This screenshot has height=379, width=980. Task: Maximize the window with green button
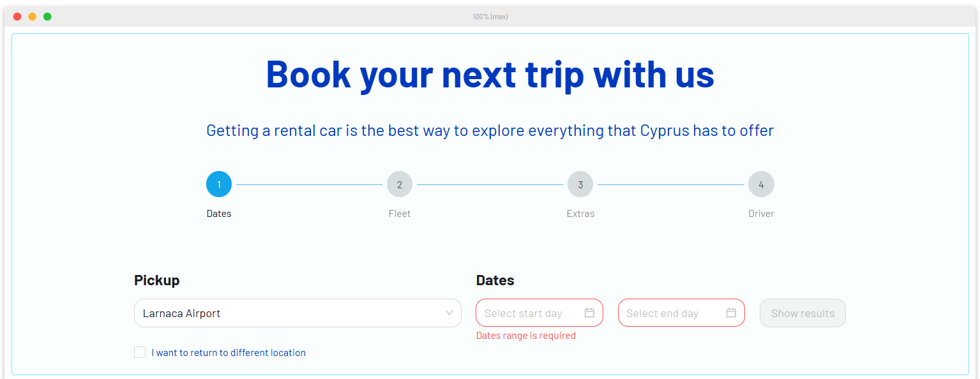[47, 17]
